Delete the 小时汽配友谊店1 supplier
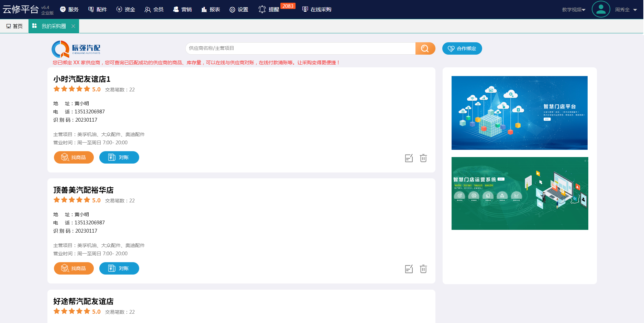This screenshot has height=323, width=644. 423,158
